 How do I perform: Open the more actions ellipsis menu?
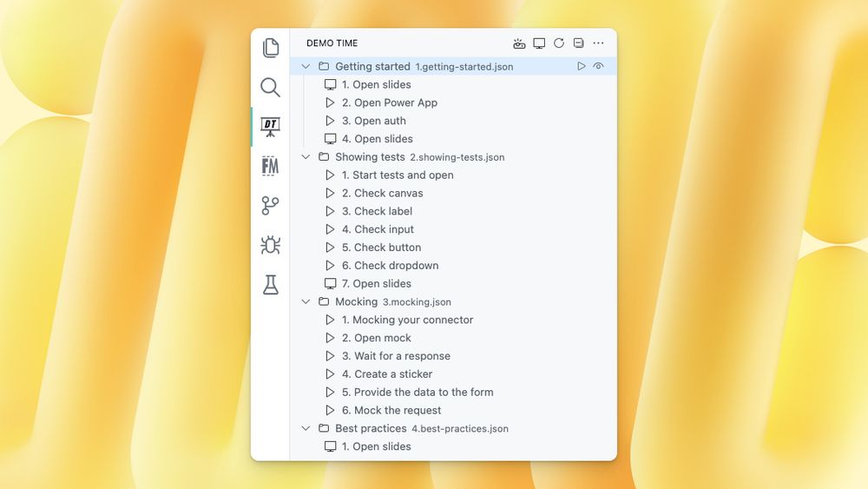[598, 43]
